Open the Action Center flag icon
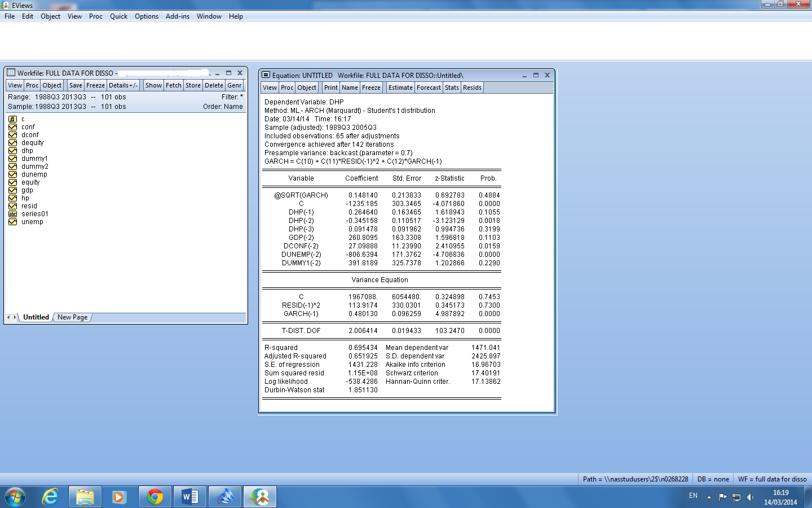 (722, 497)
